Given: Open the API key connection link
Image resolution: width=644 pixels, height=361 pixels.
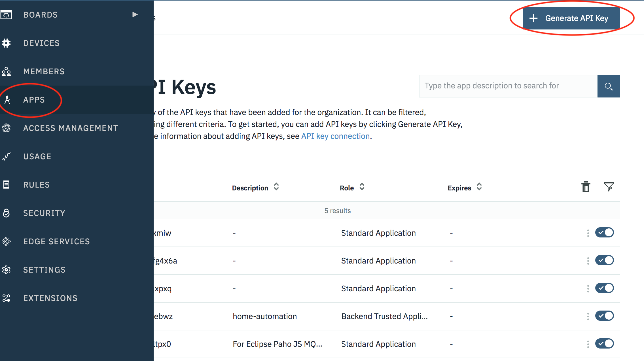Looking at the screenshot, I should click(x=335, y=136).
